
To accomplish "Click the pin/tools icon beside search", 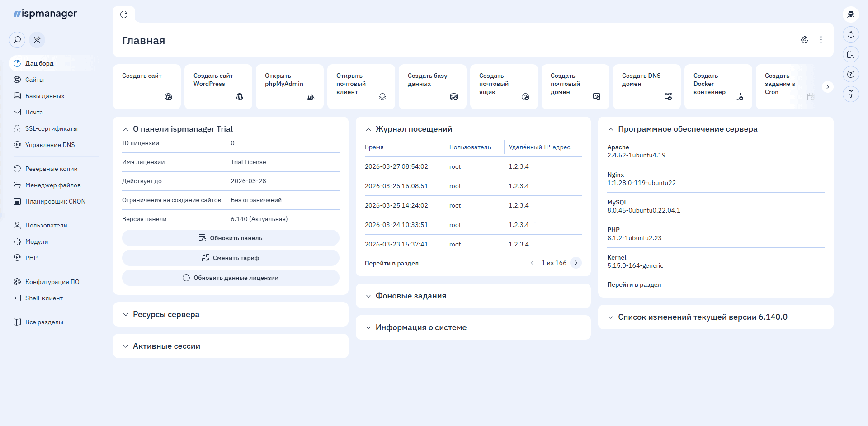I will point(37,40).
